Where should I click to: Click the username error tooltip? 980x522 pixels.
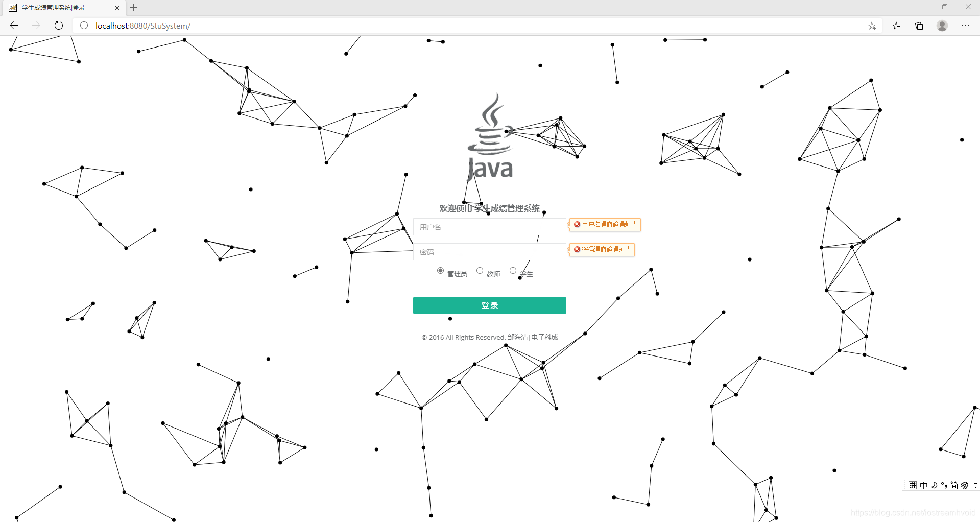605,225
